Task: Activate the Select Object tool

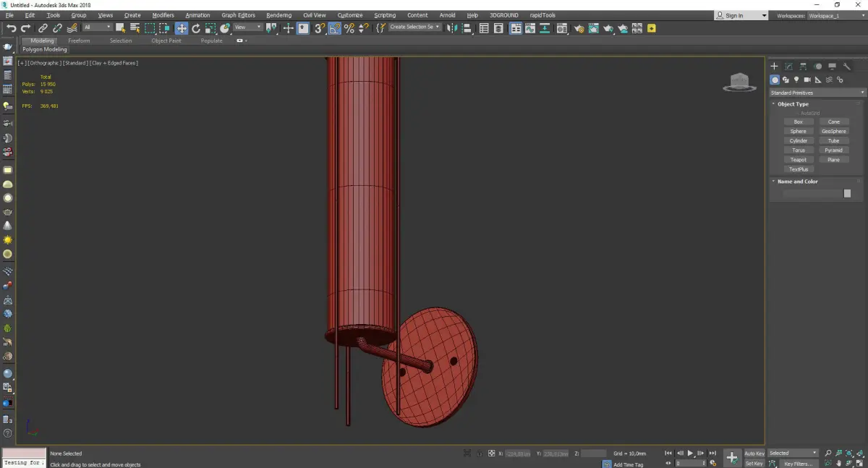Action: coord(120,28)
